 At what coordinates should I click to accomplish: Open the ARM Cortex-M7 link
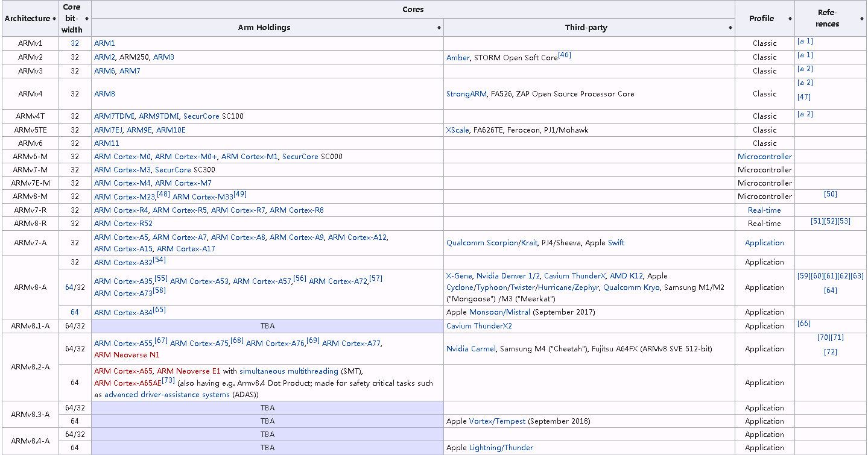[183, 183]
